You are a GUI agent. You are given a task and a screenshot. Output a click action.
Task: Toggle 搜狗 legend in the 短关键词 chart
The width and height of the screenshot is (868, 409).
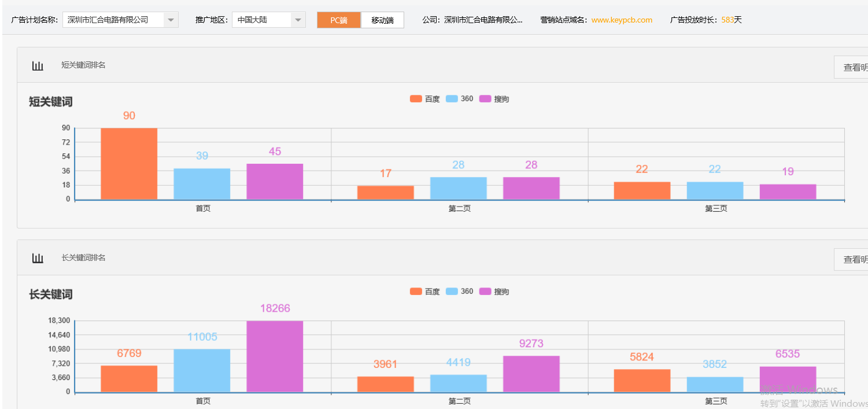pyautogui.click(x=494, y=99)
